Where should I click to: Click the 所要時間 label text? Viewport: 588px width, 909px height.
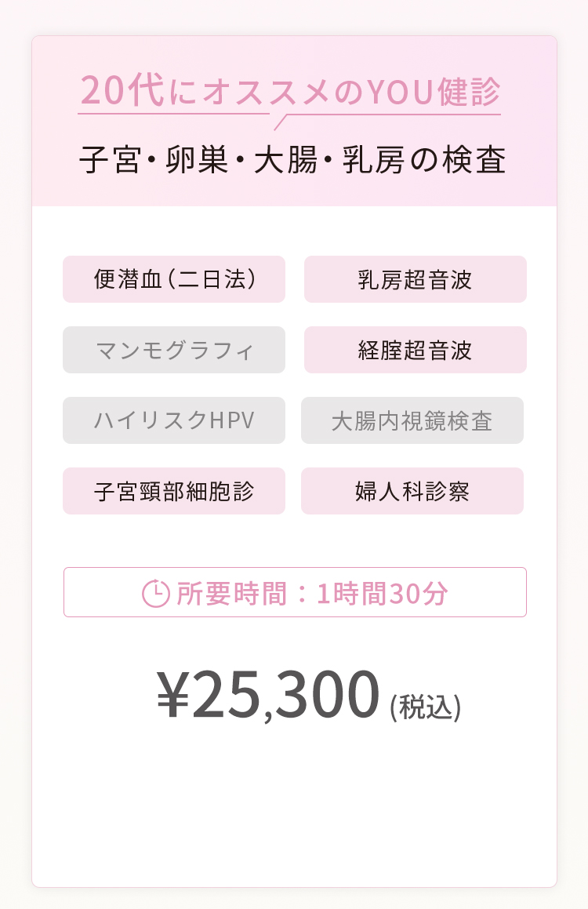pos(232,594)
